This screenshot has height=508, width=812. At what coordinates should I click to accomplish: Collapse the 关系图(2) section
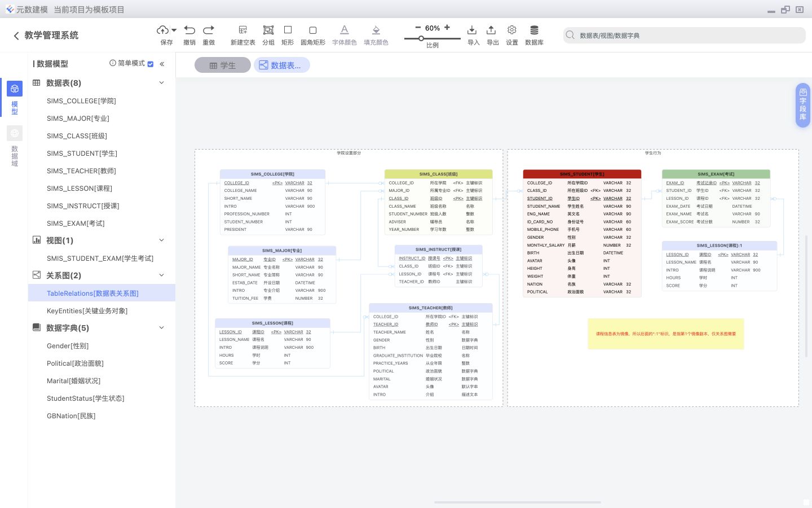pyautogui.click(x=162, y=275)
